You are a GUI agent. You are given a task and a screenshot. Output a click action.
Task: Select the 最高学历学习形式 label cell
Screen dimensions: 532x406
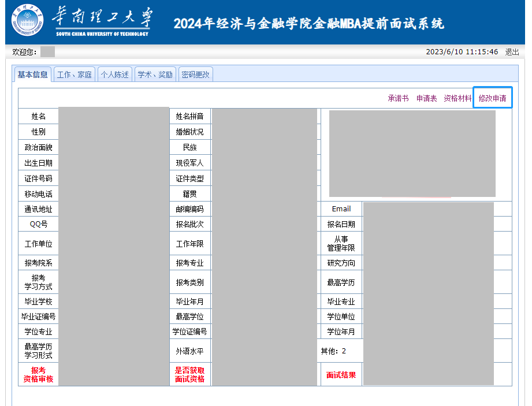click(x=38, y=351)
